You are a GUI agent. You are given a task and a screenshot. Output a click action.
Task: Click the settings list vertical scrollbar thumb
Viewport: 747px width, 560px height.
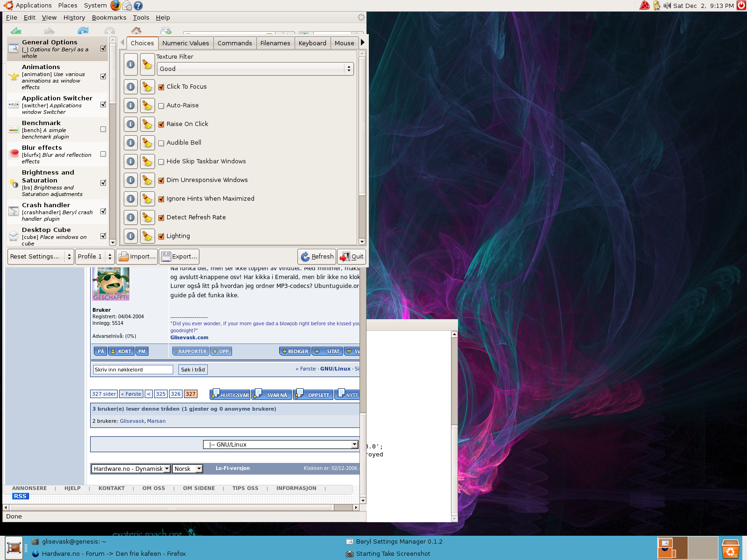[362, 126]
